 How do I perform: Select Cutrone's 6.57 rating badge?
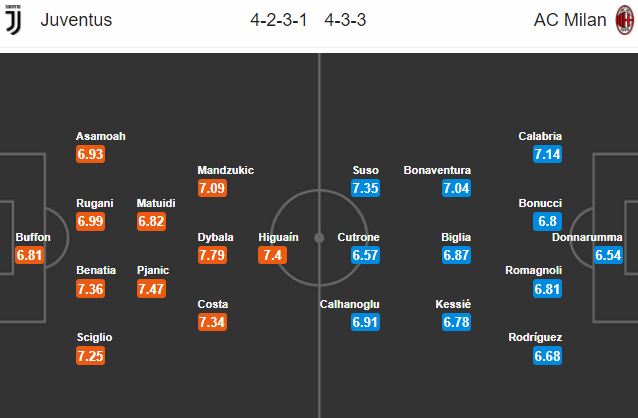[366, 256]
